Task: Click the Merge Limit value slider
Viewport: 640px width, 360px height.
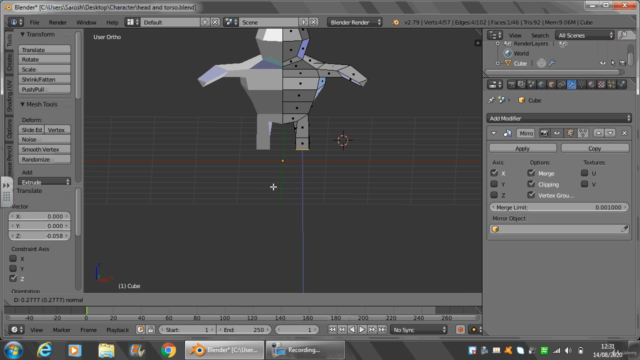Action: point(559,207)
